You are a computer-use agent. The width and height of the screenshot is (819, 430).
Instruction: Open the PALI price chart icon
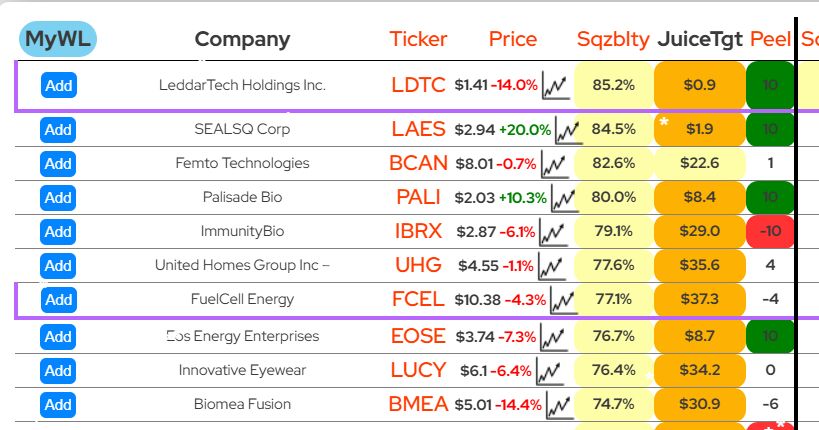(x=563, y=198)
